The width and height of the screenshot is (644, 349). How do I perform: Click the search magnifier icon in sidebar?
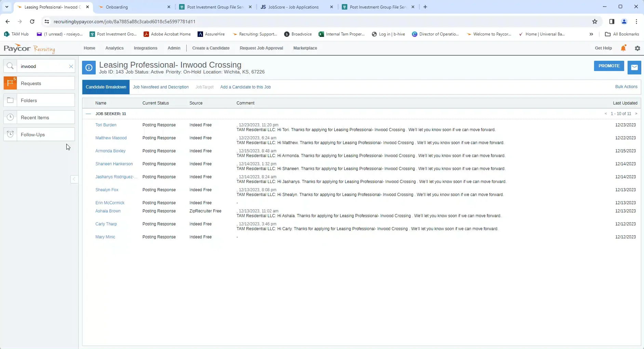(x=10, y=66)
